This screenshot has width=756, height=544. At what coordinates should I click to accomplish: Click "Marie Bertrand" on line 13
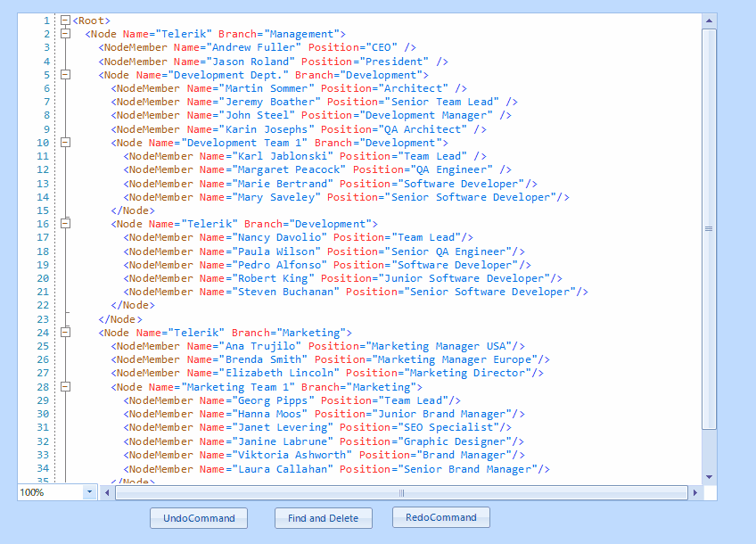point(283,184)
